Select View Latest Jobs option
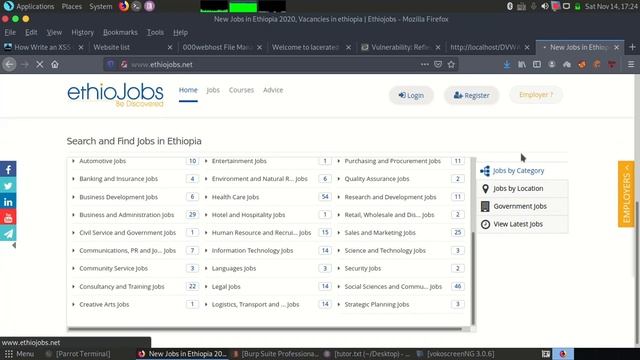 coord(522,224)
